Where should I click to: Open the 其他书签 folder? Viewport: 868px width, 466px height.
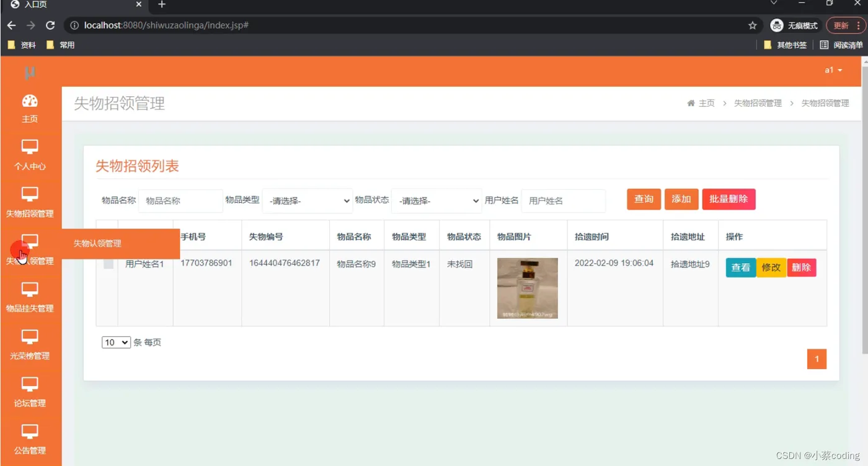click(x=785, y=45)
